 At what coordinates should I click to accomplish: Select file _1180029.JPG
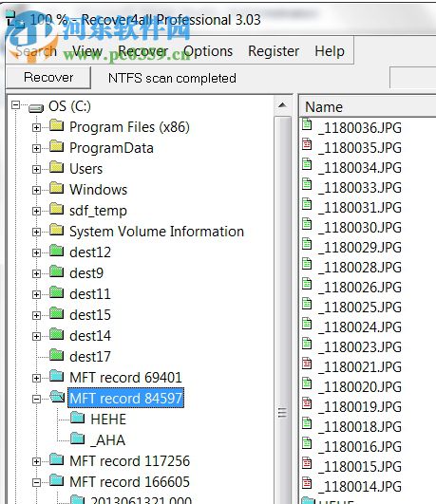point(360,248)
